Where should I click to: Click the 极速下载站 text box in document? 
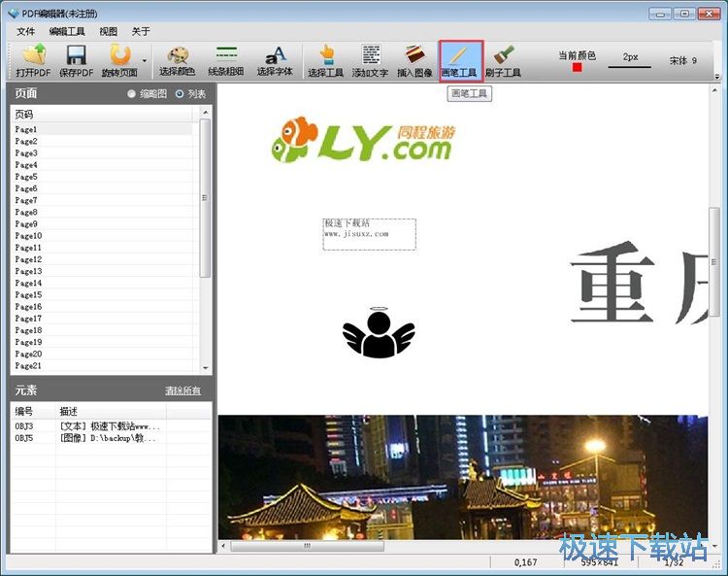coord(370,234)
